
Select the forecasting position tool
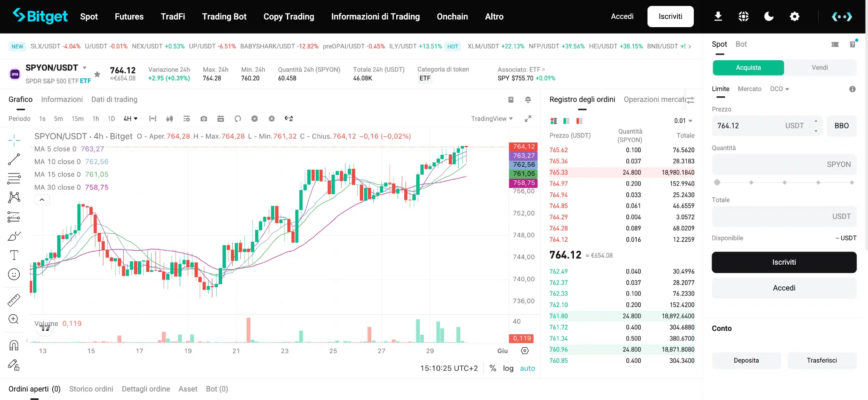(x=14, y=217)
